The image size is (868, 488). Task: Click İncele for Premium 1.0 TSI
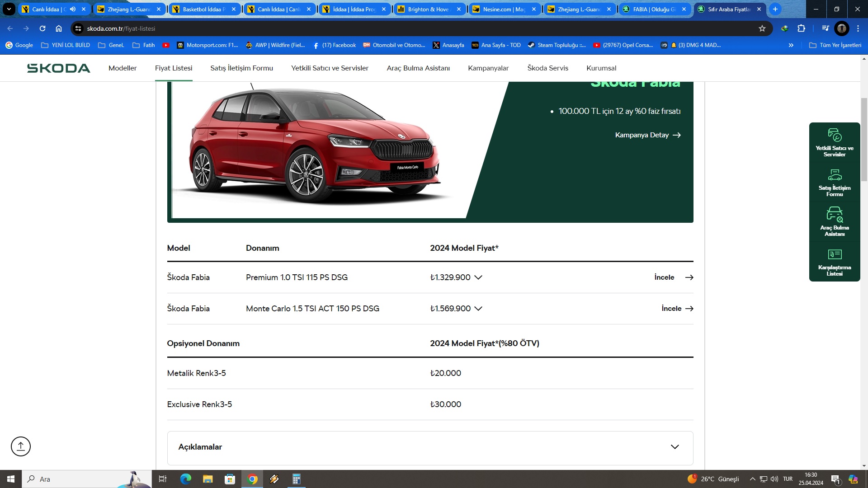coord(674,277)
